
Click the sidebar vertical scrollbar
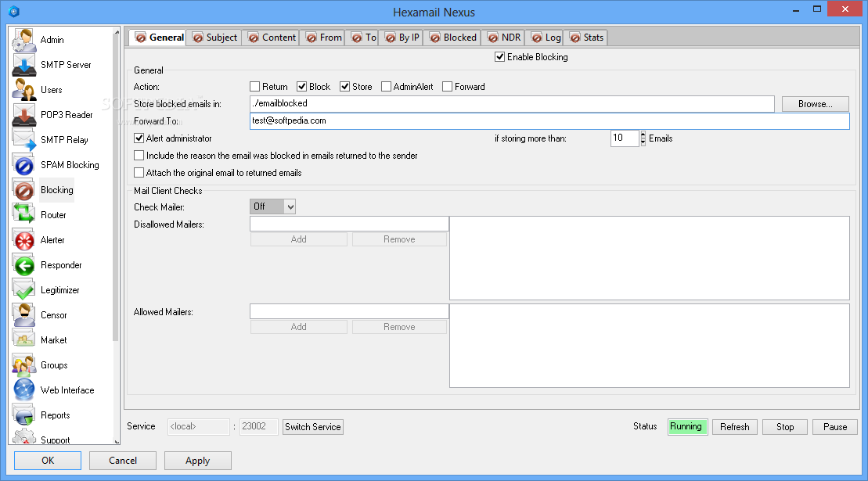coord(116,188)
